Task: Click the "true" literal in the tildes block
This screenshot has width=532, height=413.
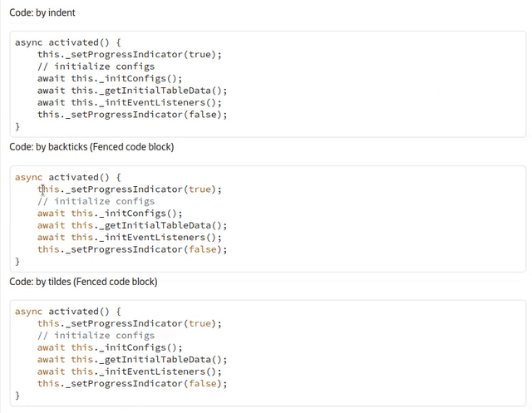Action: coord(200,323)
